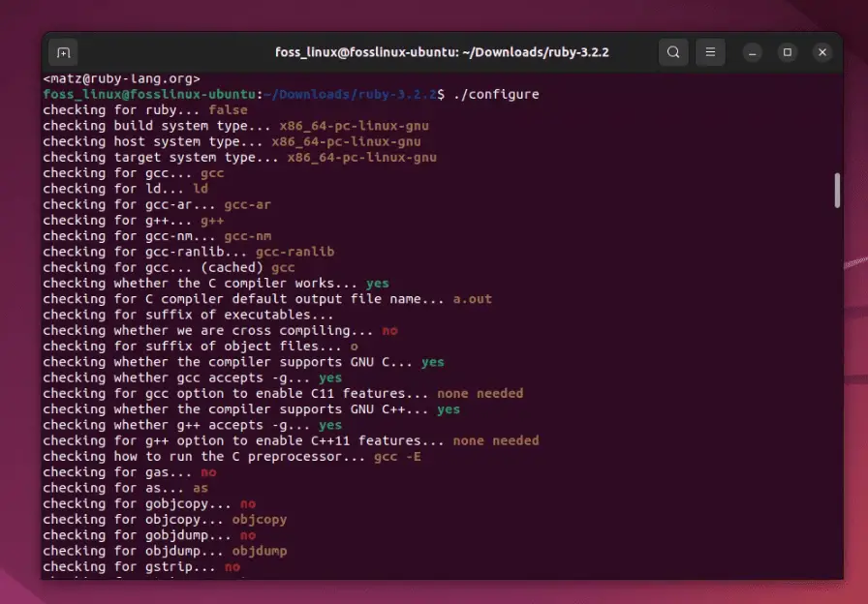The height and width of the screenshot is (604, 868).
Task: Click the matz@ruby-lang.org email address
Action: pyautogui.click(x=122, y=78)
